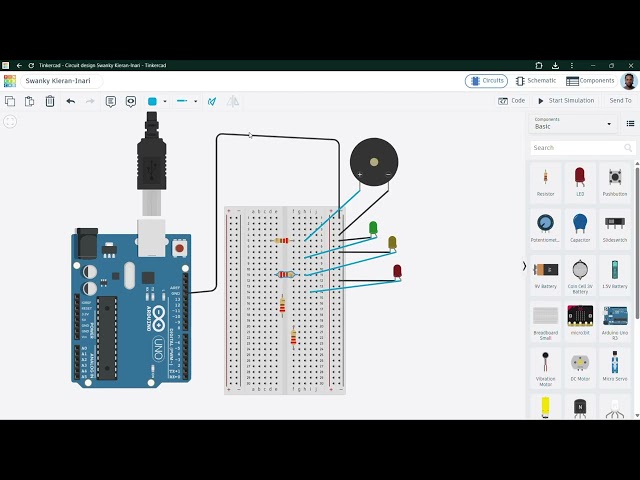Viewport: 640px width, 480px height.
Task: Click the Arduino USB cable plug
Action: tap(151, 163)
